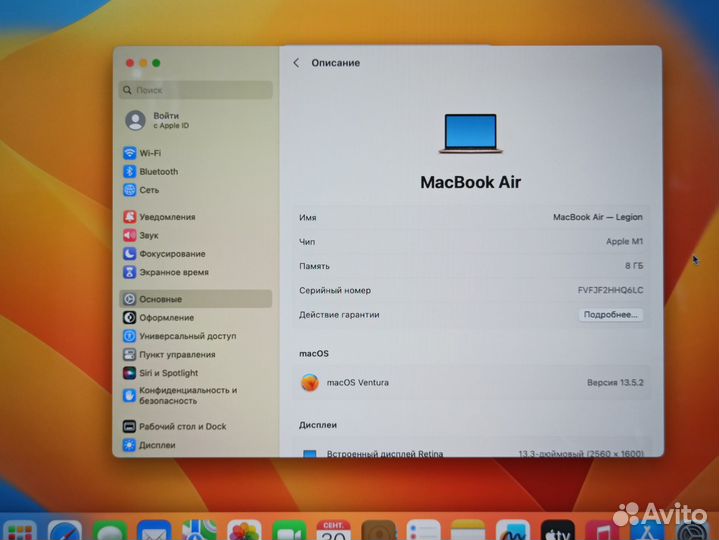Viewport: 719px width, 540px height.
Task: Open Freeform from the Dock
Action: tap(513, 530)
